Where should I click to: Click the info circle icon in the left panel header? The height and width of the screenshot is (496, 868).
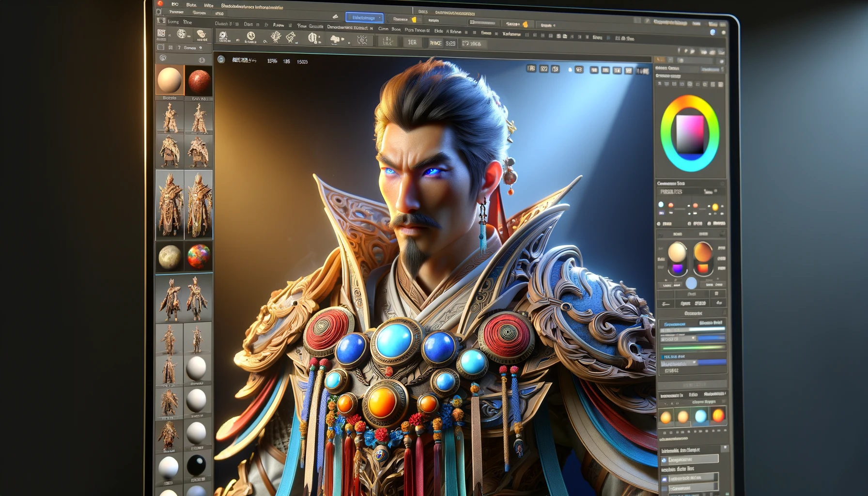pos(163,58)
